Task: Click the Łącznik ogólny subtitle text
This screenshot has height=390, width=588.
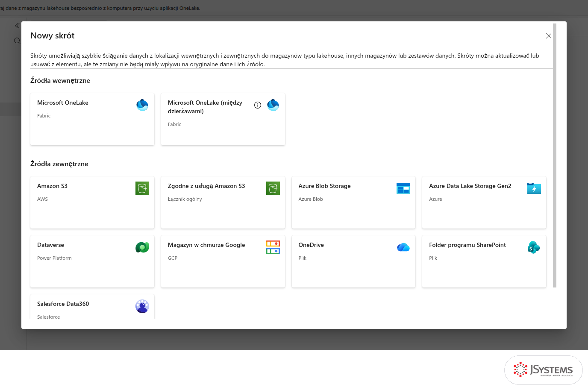Action: tap(185, 199)
